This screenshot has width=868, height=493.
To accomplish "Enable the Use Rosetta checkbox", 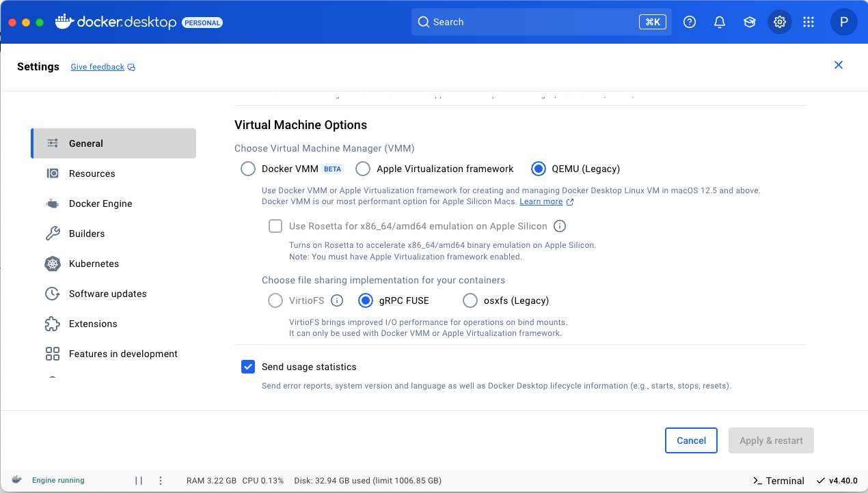I will pos(275,226).
